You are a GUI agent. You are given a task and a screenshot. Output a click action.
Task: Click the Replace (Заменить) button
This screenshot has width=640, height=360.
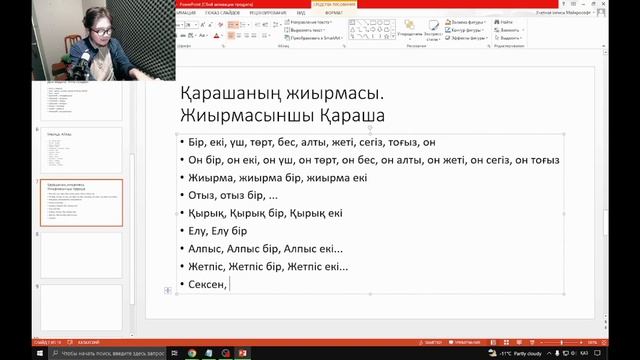[x=509, y=30]
